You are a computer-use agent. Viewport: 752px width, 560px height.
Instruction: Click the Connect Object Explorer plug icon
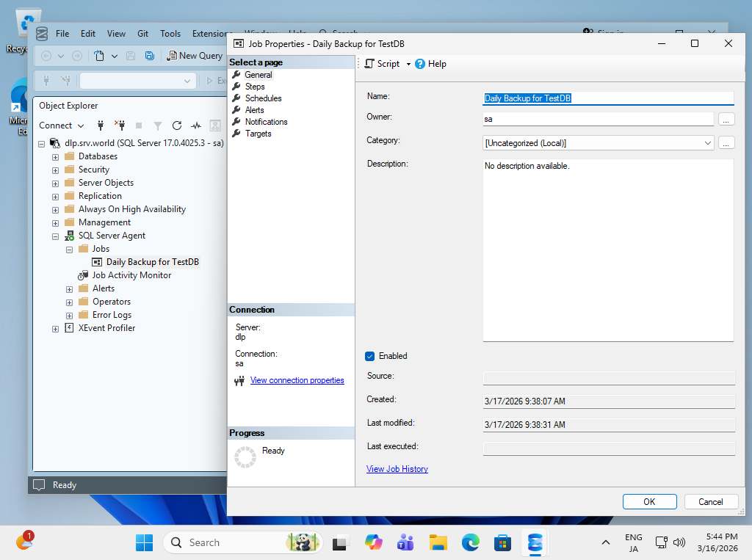click(100, 126)
